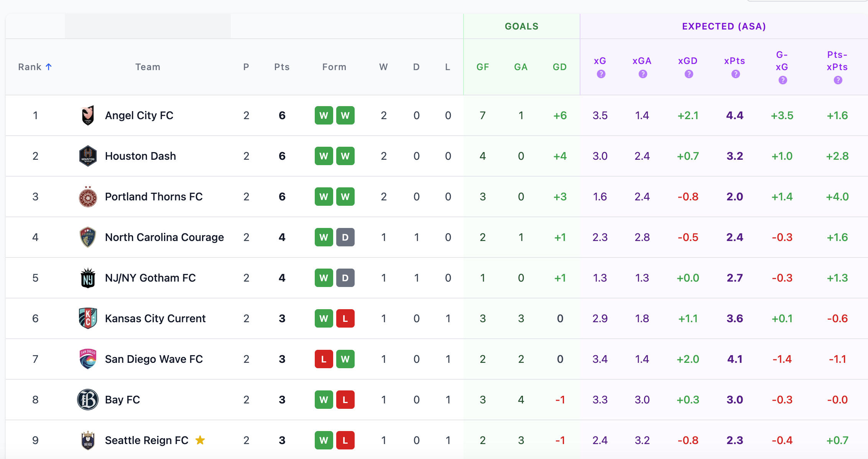The width and height of the screenshot is (868, 459).
Task: Click the G-xG help question mark icon
Action: 783,80
